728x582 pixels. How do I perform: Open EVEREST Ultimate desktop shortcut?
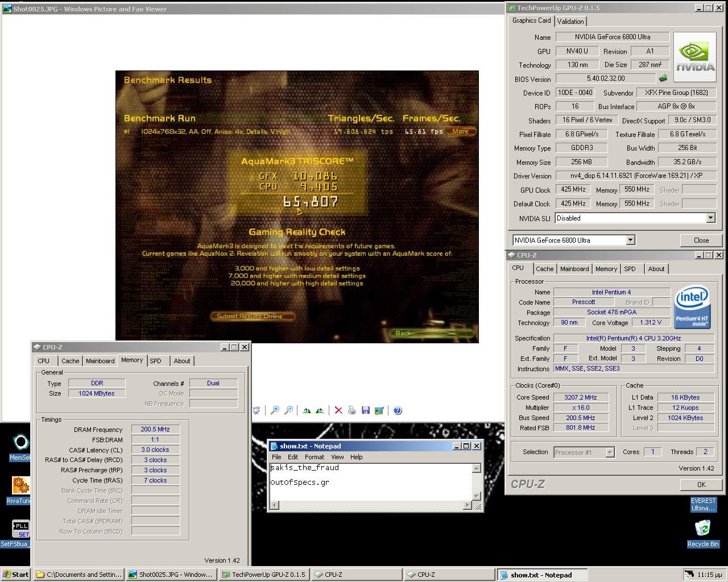pyautogui.click(x=703, y=505)
